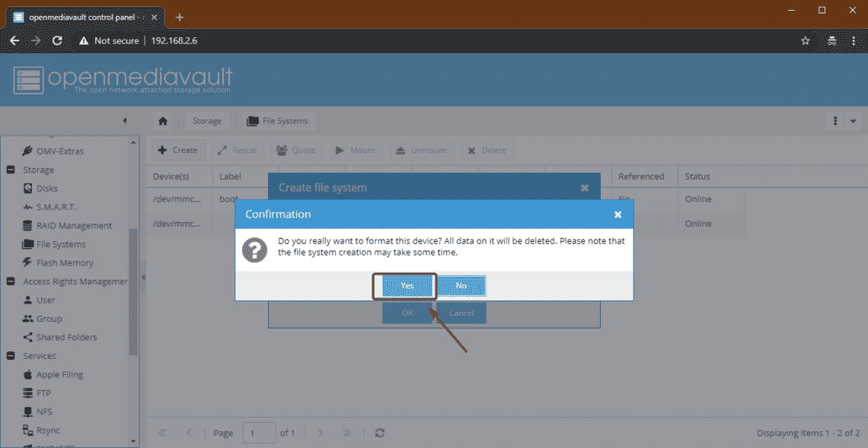
Task: Click Cancel in Create file system dialog
Action: coord(461,313)
